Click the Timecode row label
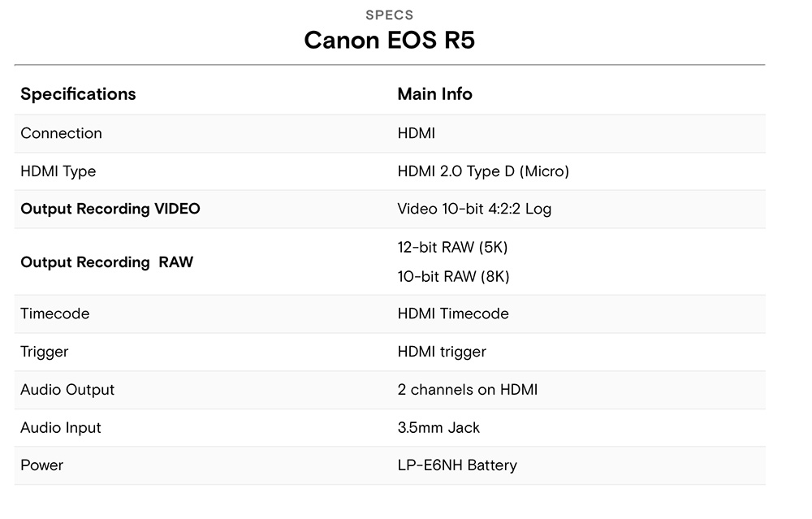Image resolution: width=812 pixels, height=519 pixels. (55, 314)
